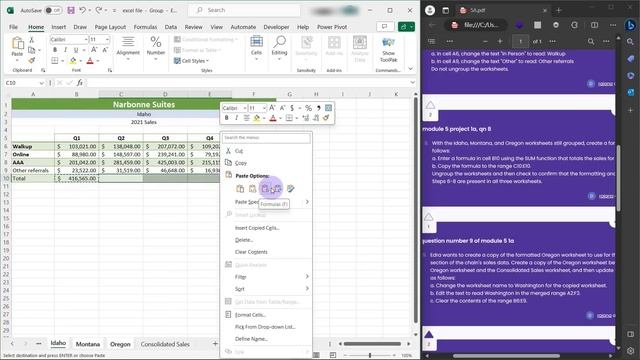Open the Cells group button
The width and height of the screenshot is (640, 360).
pos(256,48)
